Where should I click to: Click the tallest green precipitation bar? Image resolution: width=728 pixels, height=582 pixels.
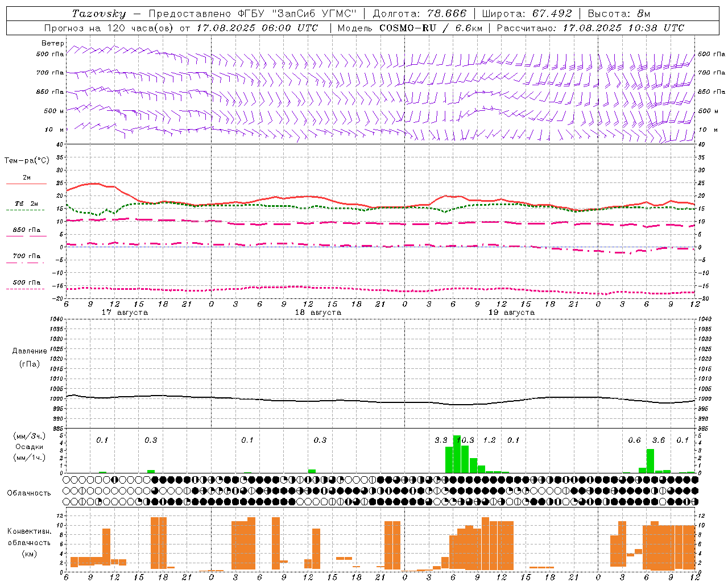457,454
